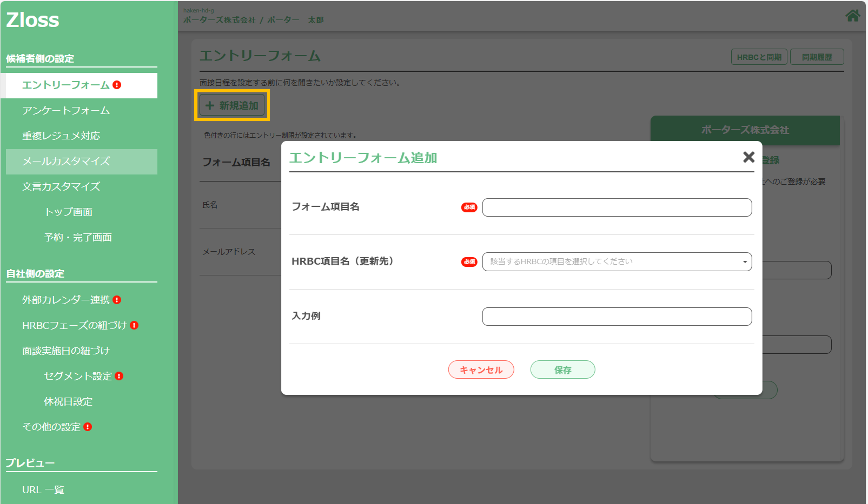Click alert icon beside その他の設定
The image size is (868, 504).
point(88,427)
